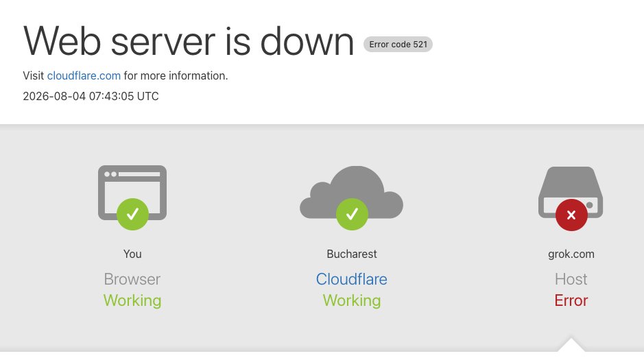This screenshot has width=644, height=358.
Task: Click the red 'Error' status text
Action: pyautogui.click(x=571, y=300)
